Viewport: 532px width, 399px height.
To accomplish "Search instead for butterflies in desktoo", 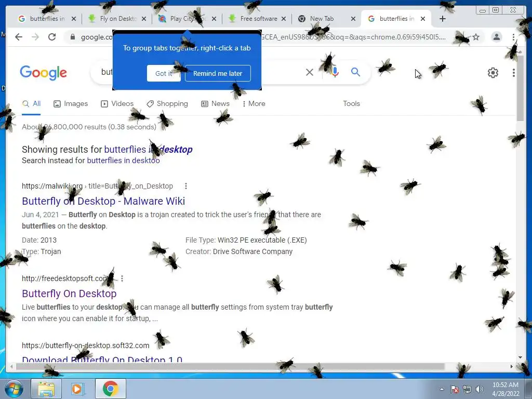I will click(123, 161).
